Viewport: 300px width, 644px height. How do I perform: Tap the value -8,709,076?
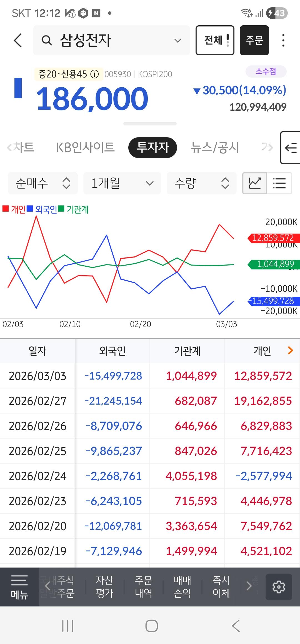pos(114,426)
